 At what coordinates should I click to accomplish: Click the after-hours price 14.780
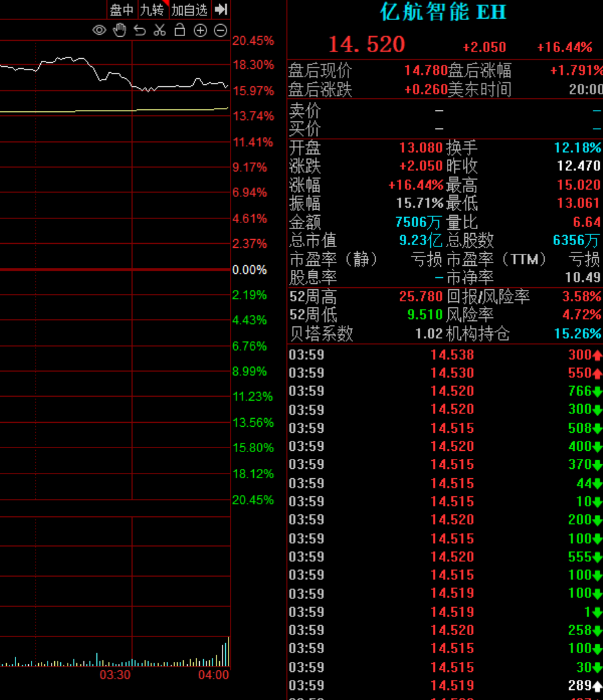(425, 70)
